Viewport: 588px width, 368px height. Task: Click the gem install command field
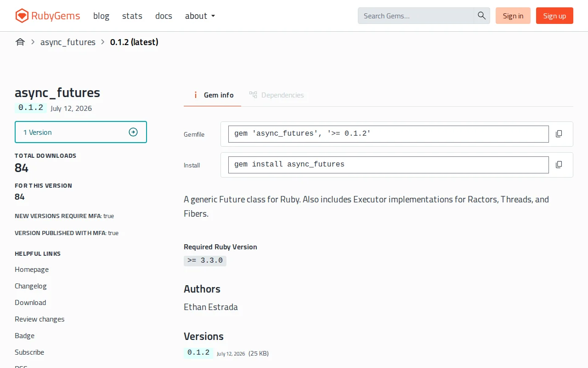pos(389,165)
